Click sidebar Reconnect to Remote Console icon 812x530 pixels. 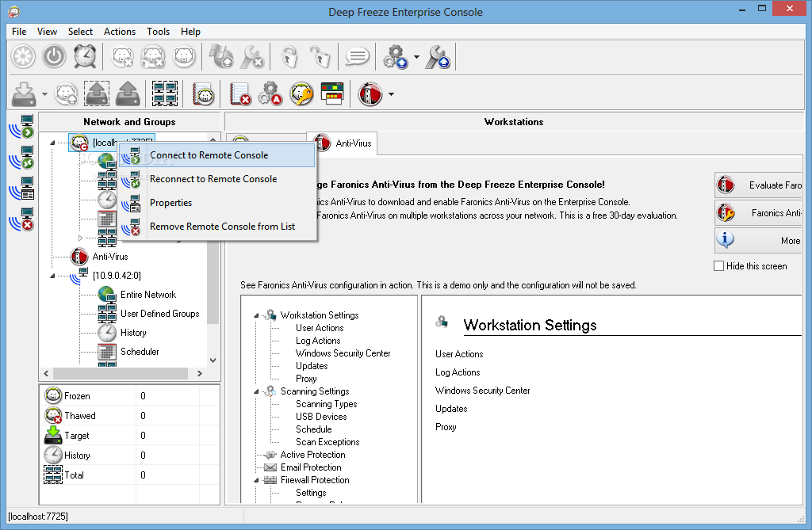coord(21,158)
